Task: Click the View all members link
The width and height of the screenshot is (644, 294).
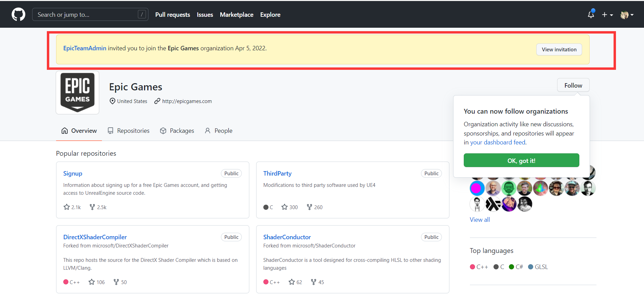Action: pos(479,220)
